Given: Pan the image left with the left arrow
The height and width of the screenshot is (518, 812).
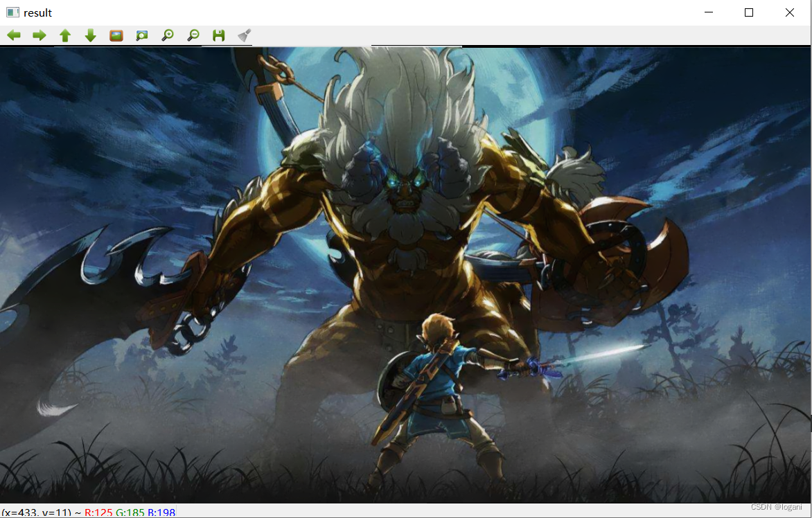Looking at the screenshot, I should click(14, 35).
